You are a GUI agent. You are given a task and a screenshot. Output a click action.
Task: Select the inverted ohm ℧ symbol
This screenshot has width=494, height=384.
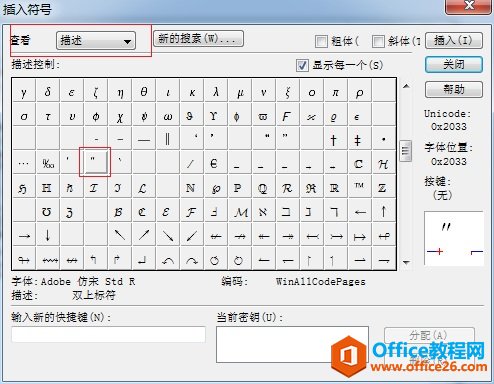point(48,211)
